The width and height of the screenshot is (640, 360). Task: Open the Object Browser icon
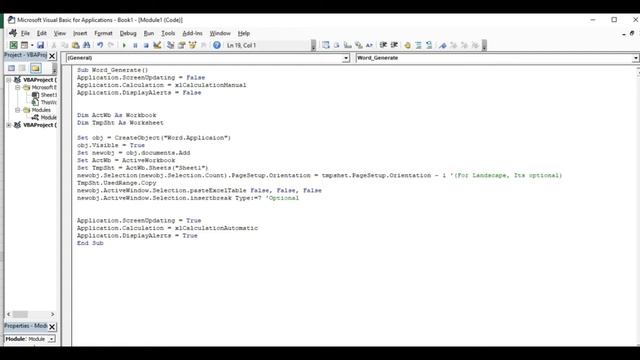[x=192, y=45]
